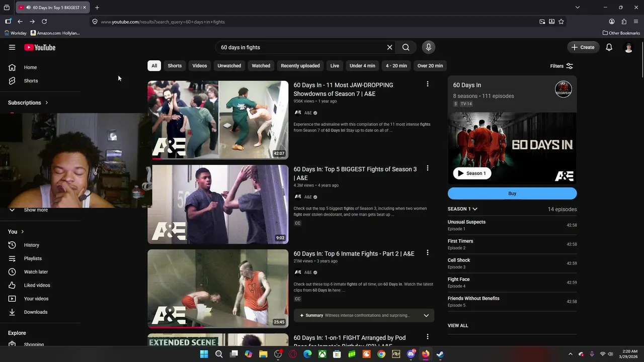Open the account avatar menu
Screen dimensions: 644x362
point(628,47)
